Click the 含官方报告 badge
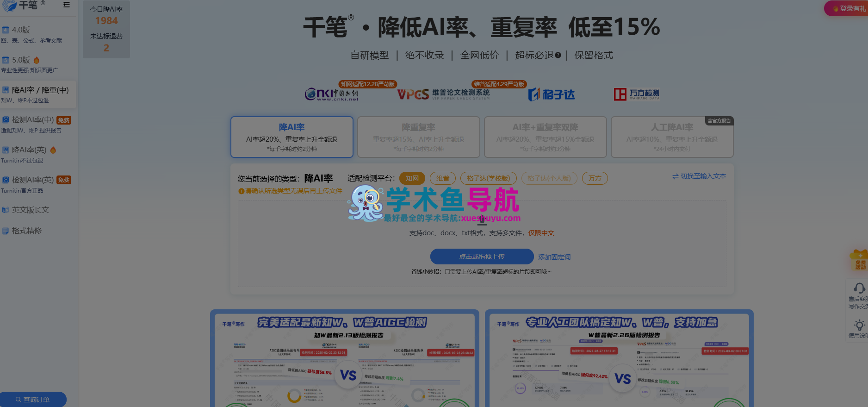This screenshot has height=407, width=868. point(719,121)
